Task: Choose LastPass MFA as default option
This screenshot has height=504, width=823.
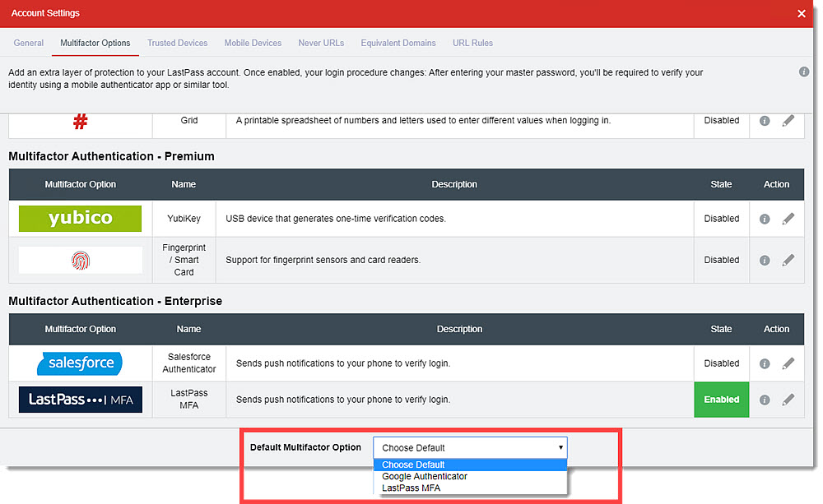Action: tap(470, 488)
